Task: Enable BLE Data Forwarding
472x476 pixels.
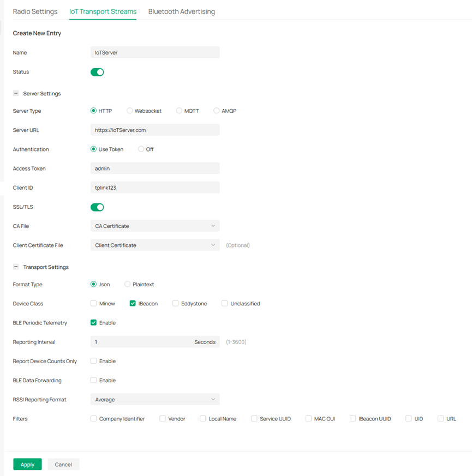Action: (93, 380)
